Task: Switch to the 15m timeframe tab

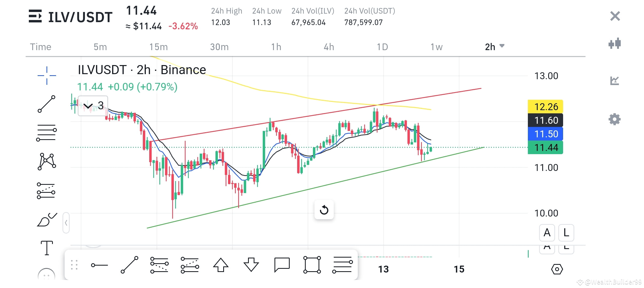Action: [x=159, y=47]
